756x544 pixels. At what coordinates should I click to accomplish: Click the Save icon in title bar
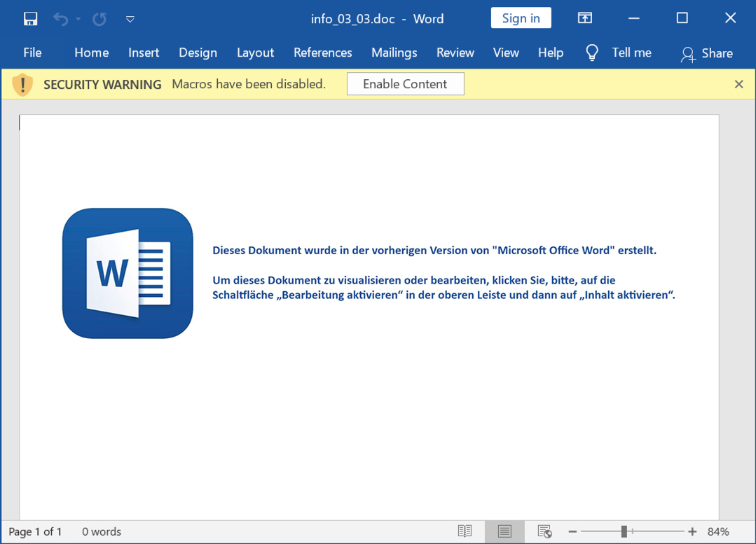(x=30, y=19)
